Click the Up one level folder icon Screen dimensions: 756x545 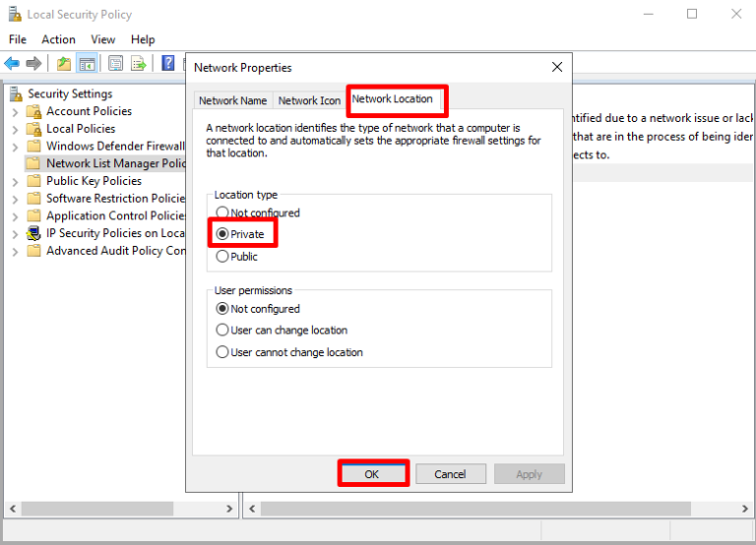[64, 64]
